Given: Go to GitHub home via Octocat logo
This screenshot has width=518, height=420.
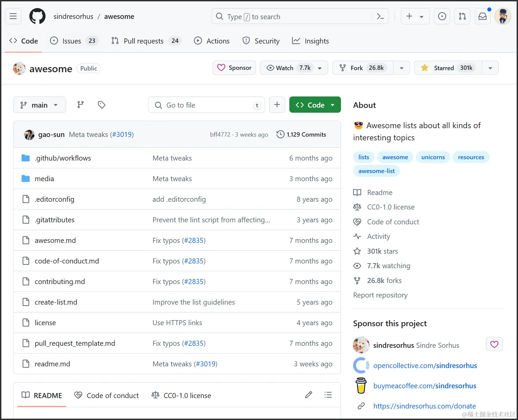Looking at the screenshot, I should pos(37,16).
